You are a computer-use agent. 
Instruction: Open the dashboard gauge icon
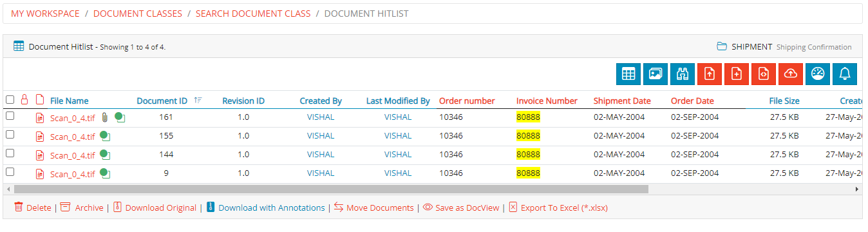pos(818,74)
